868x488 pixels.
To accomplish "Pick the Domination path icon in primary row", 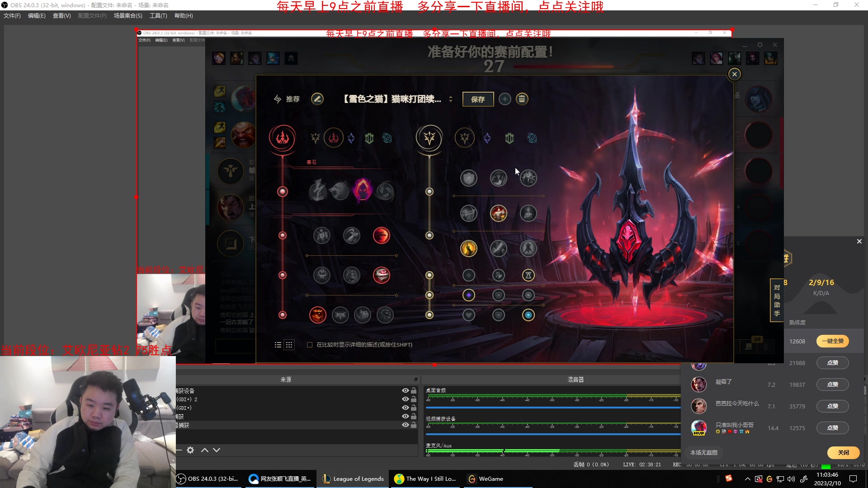I will pos(334,138).
